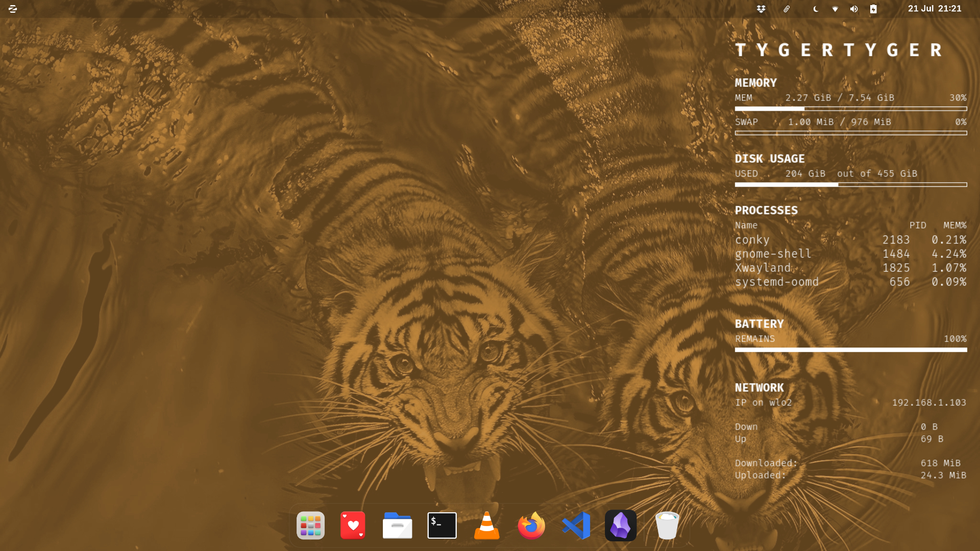Click the battery 100% value

click(955, 339)
